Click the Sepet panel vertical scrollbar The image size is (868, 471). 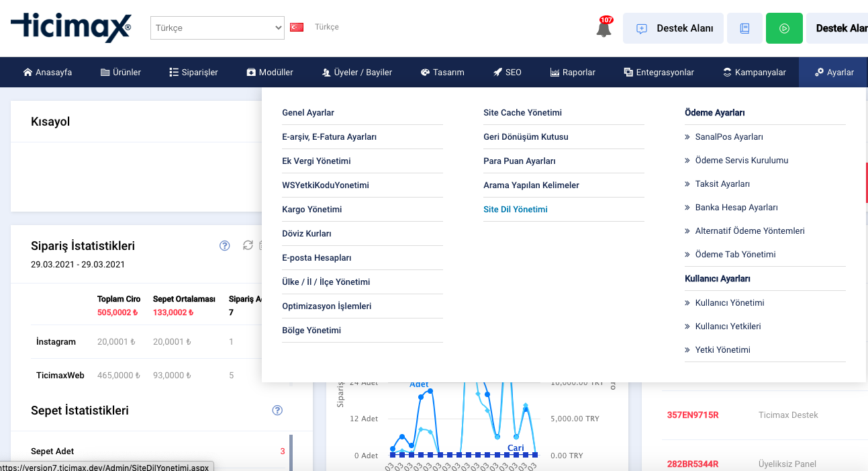[291, 454]
